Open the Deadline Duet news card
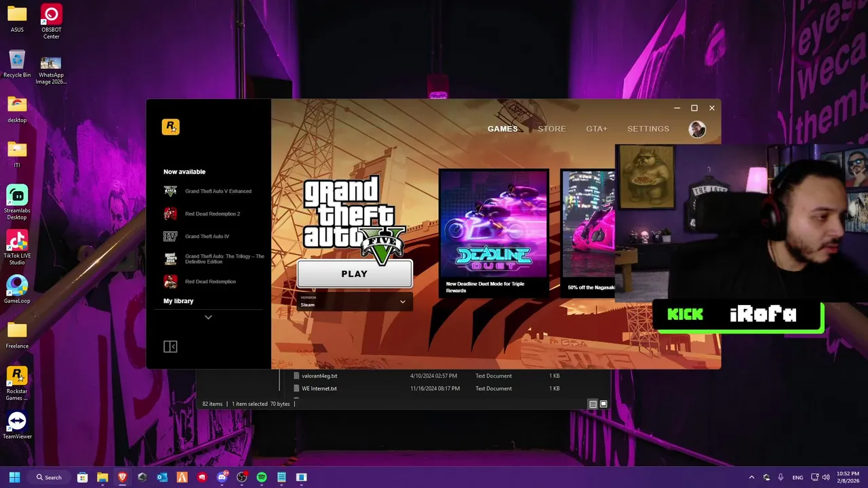This screenshot has height=488, width=868. pyautogui.click(x=494, y=233)
